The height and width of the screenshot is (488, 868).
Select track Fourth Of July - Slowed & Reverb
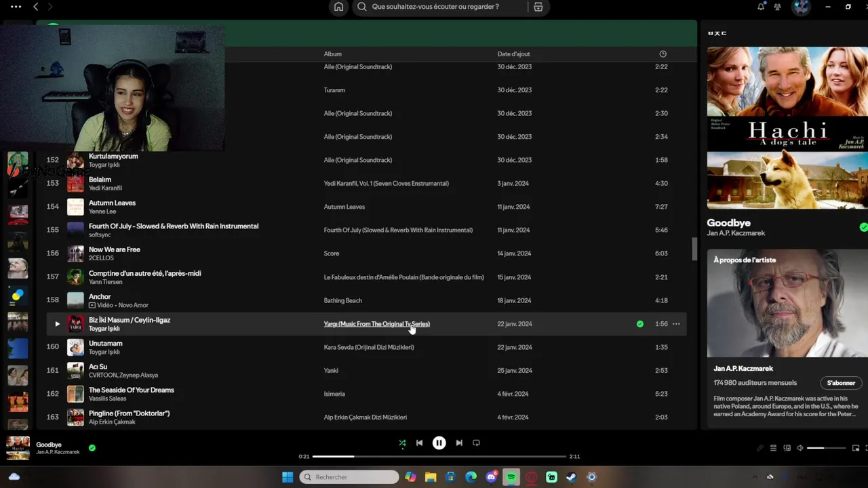pyautogui.click(x=174, y=226)
